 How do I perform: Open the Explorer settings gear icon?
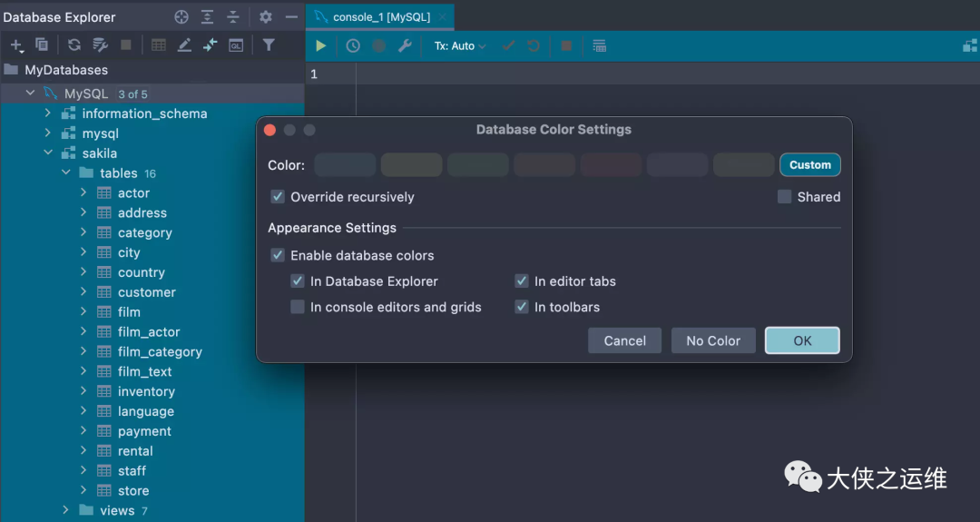pyautogui.click(x=266, y=17)
